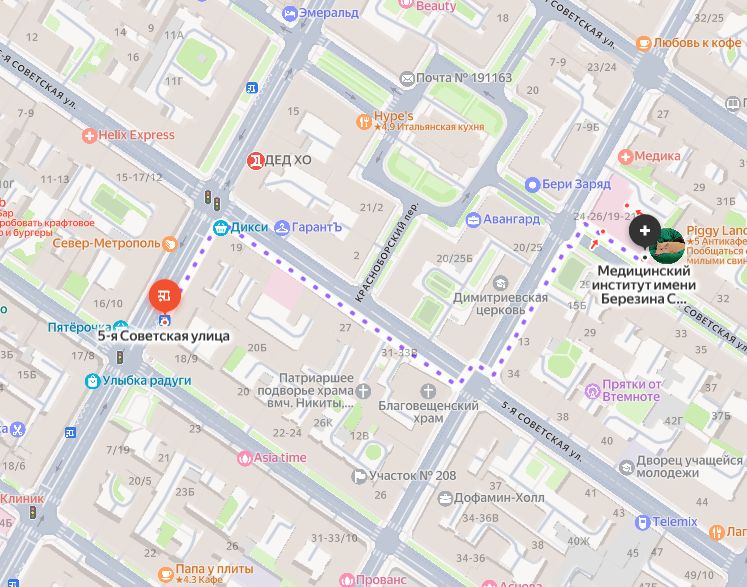
Task: Open the Прятки от Втемноте entertainment icon
Action: coord(593,391)
